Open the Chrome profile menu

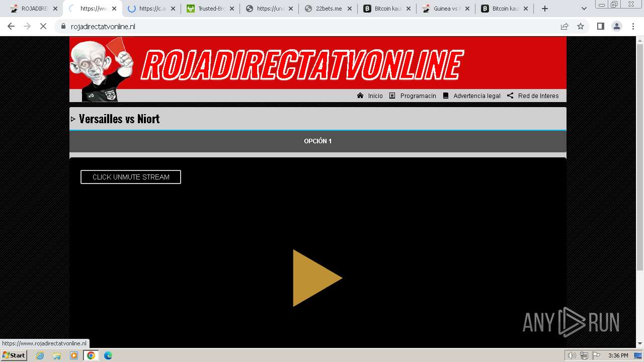point(616,26)
